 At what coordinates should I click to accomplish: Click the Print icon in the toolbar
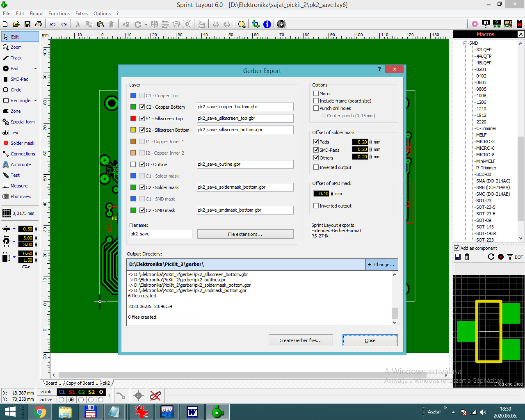(39, 24)
